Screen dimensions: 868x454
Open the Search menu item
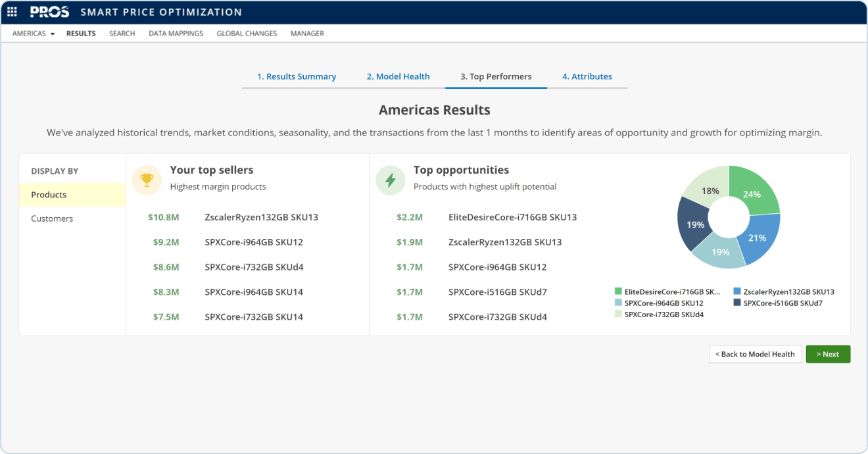click(122, 34)
